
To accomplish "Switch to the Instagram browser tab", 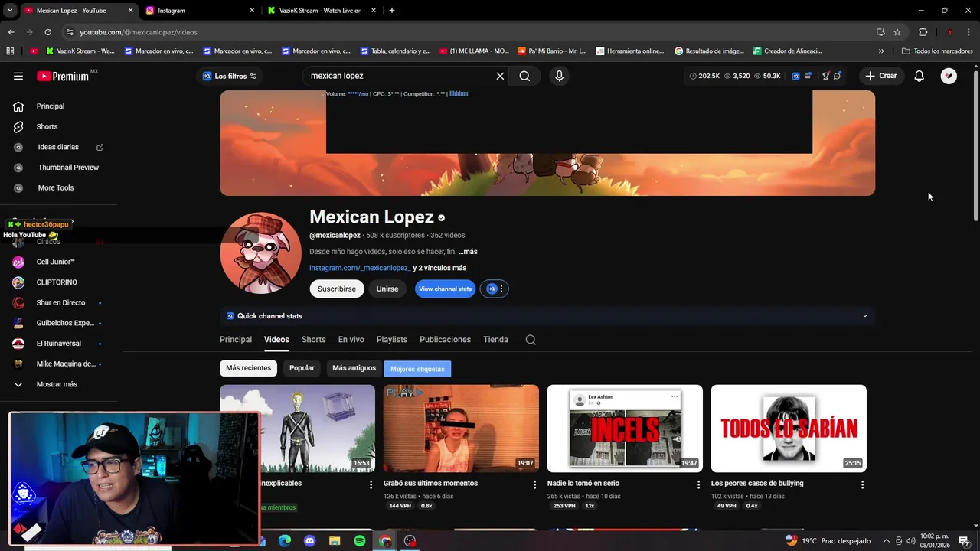I will 199,11.
